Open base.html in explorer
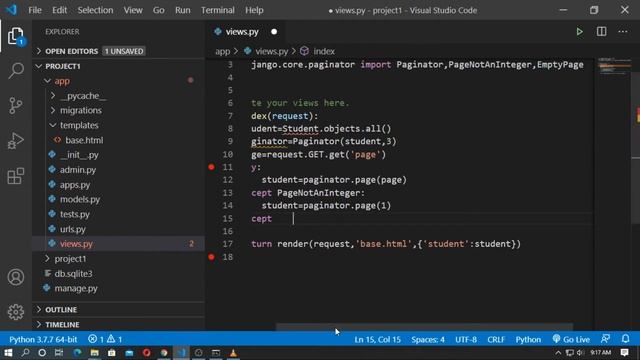The width and height of the screenshot is (640, 360). 118,140
